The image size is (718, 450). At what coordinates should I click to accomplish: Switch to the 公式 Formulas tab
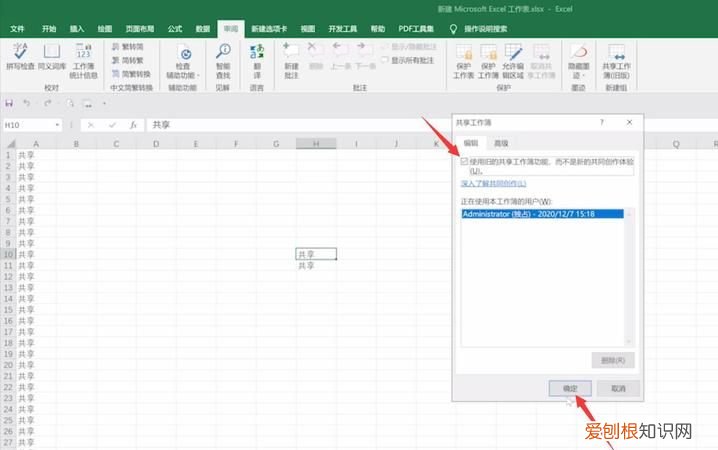pyautogui.click(x=175, y=29)
